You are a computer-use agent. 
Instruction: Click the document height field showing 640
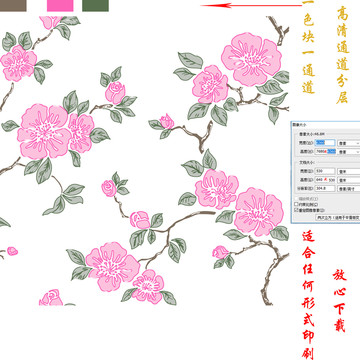point(325,180)
